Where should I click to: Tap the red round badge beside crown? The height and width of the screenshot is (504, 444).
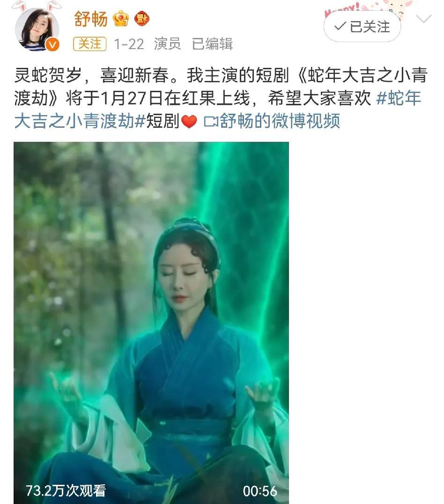click(x=142, y=19)
